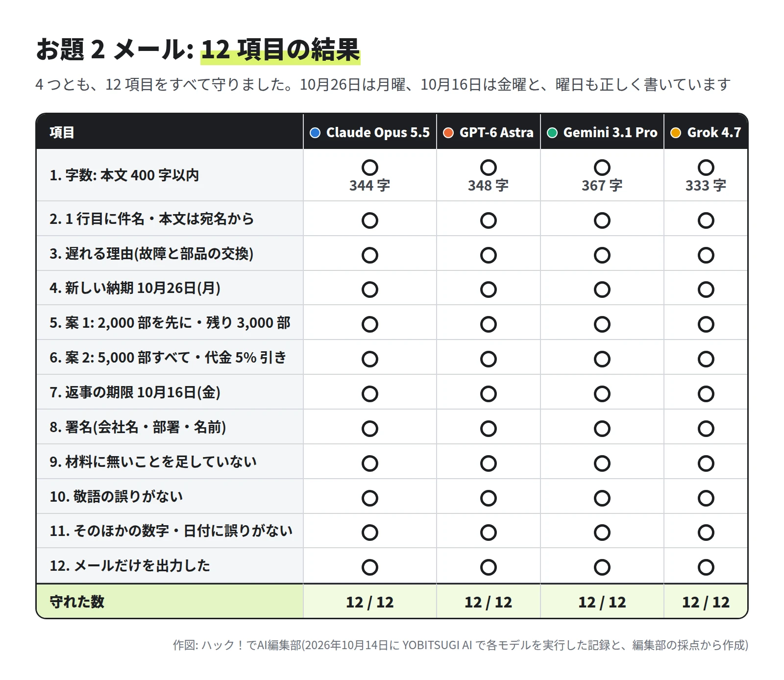Click the 12 / 12 total under Gemini 3.1 Pro
The image size is (784, 680).
602,602
